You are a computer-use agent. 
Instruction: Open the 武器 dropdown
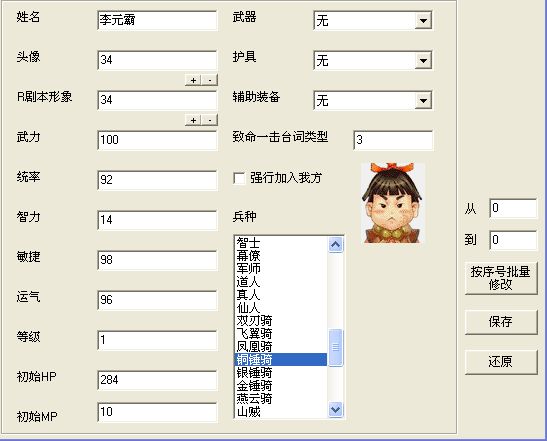click(423, 21)
